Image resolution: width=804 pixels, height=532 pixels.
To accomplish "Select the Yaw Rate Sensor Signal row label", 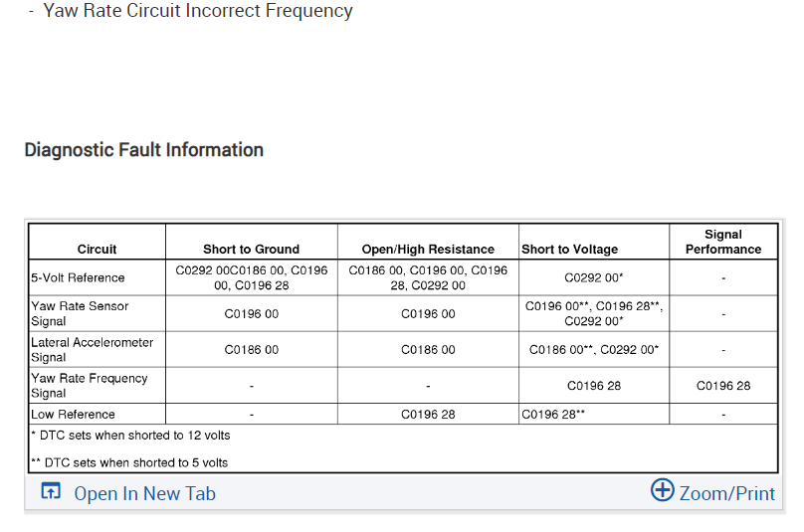I will coord(80,314).
